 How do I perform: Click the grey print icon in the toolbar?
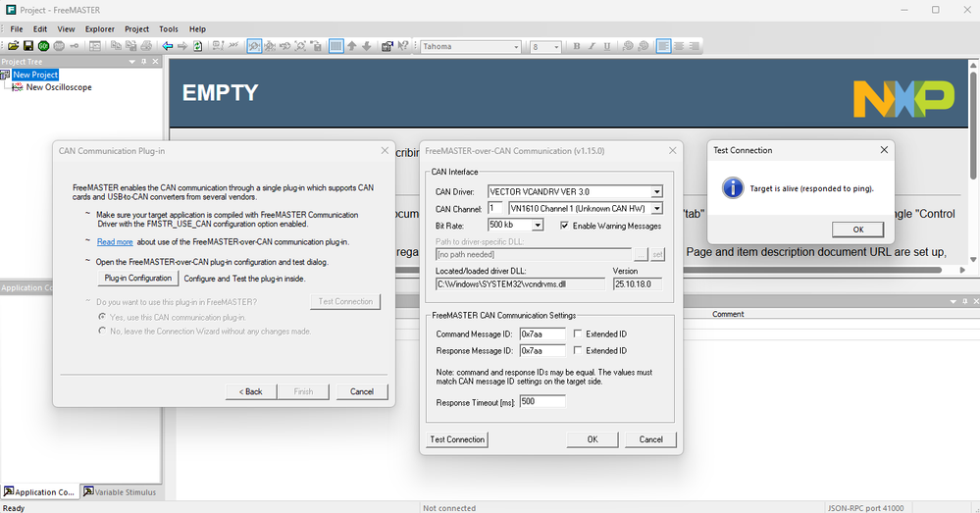(x=146, y=46)
